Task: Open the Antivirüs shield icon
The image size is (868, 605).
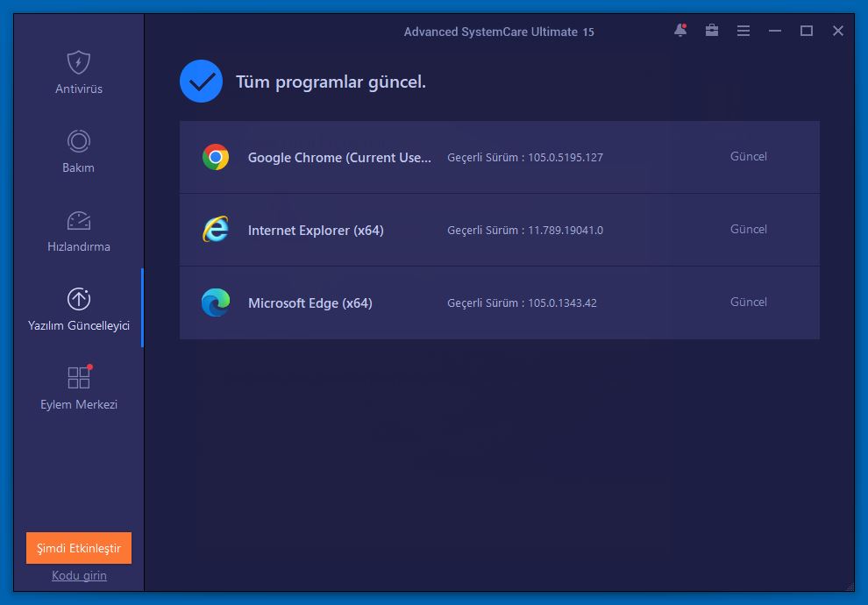Action: [x=79, y=62]
